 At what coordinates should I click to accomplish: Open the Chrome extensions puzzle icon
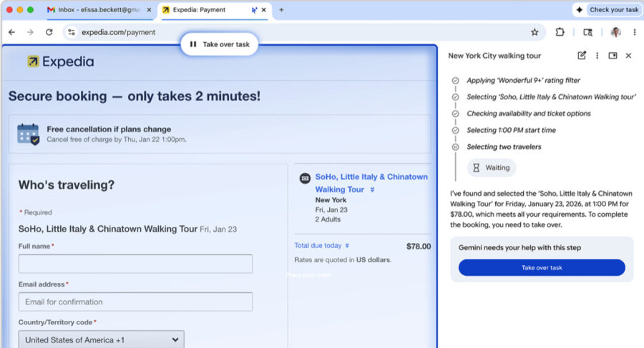click(560, 32)
